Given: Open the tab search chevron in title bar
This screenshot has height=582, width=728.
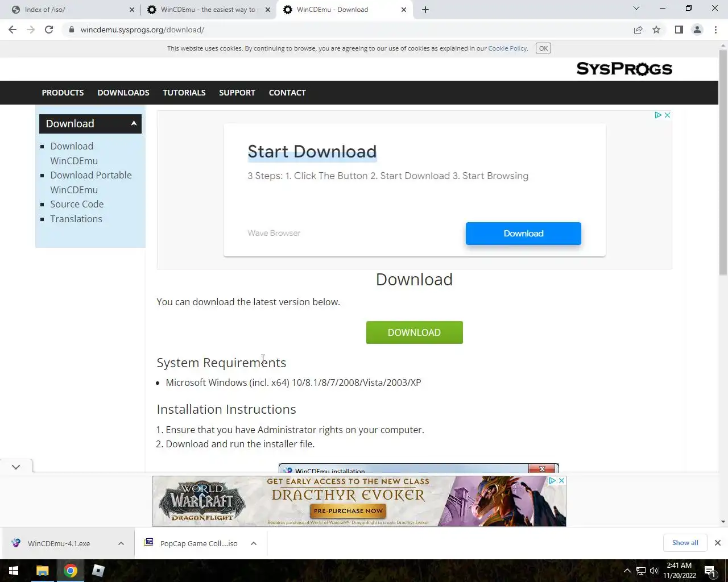Looking at the screenshot, I should [636, 9].
